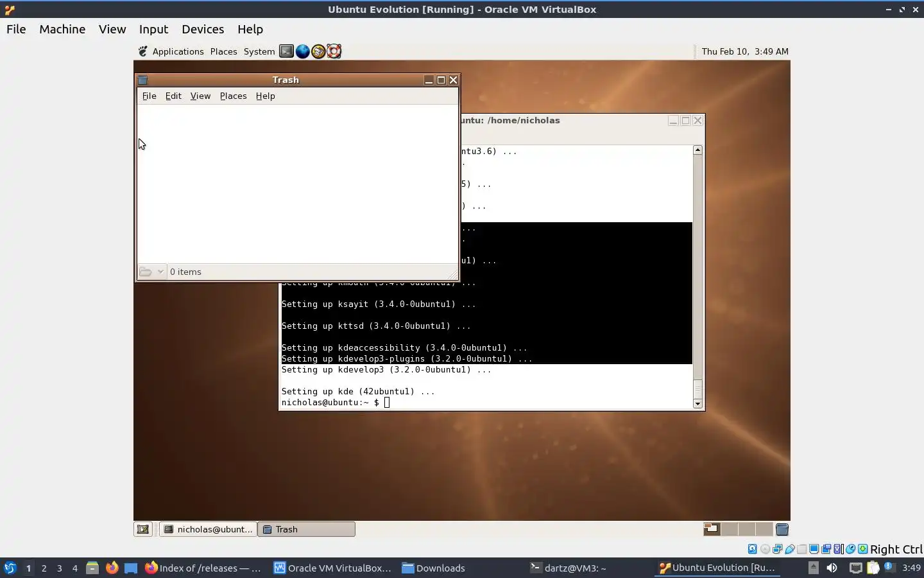Click the VirtualBox mouse integration status icon
This screenshot has height=578, width=924.
850,549
